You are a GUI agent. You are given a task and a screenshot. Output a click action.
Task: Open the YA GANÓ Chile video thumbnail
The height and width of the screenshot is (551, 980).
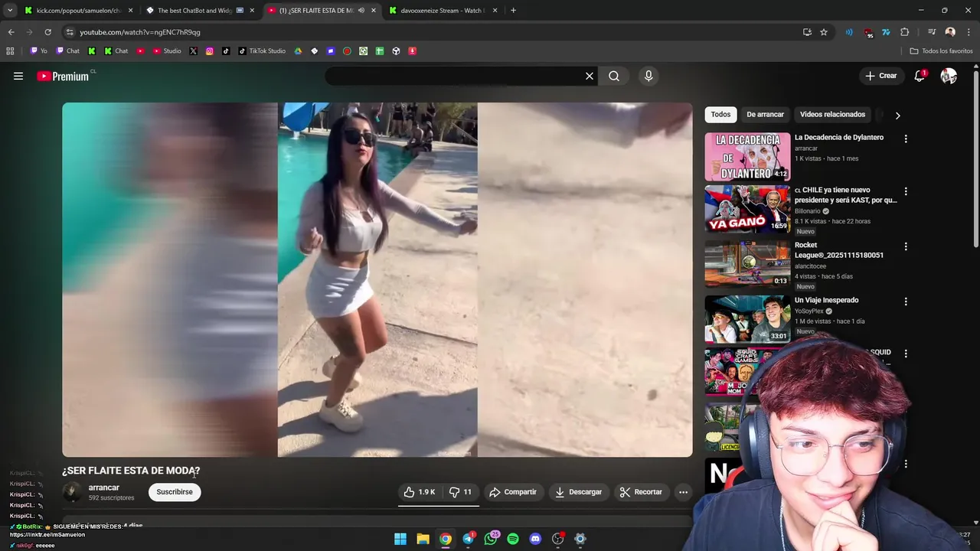point(747,209)
